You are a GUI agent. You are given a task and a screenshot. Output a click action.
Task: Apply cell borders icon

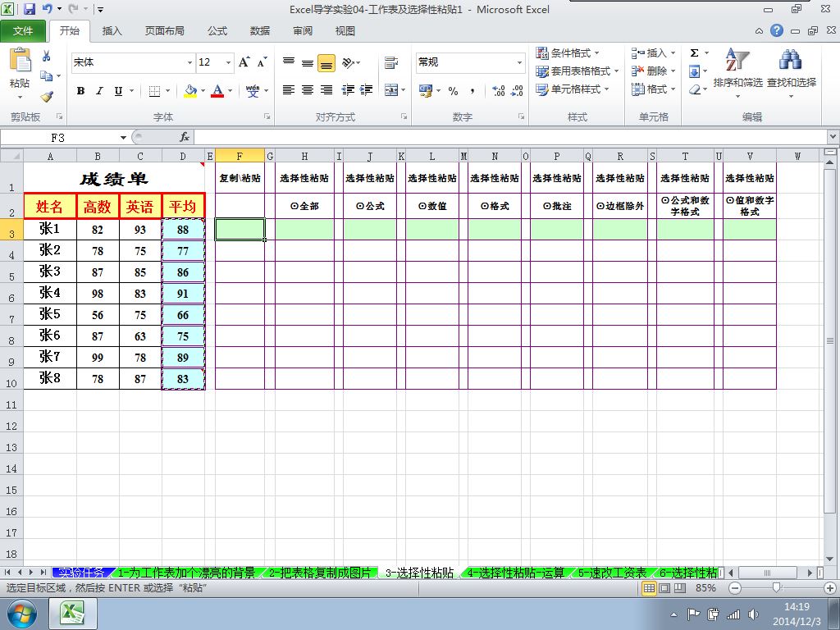point(154,91)
